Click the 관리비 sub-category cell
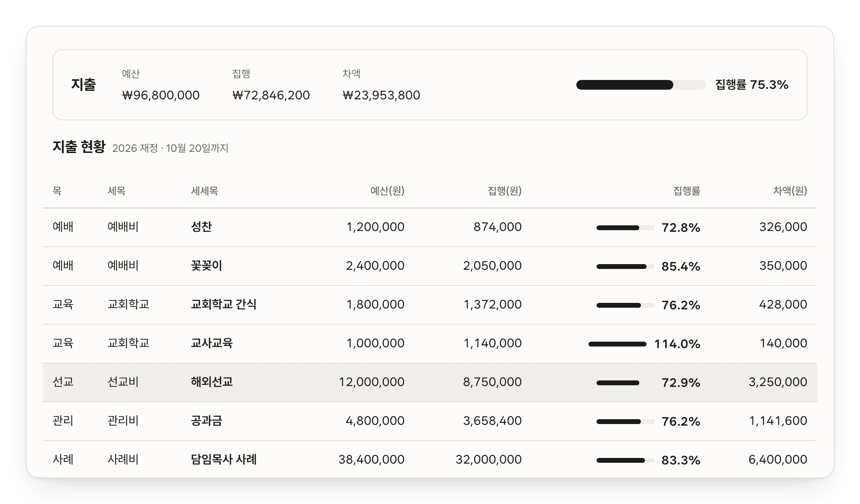860x504 pixels. point(123,420)
